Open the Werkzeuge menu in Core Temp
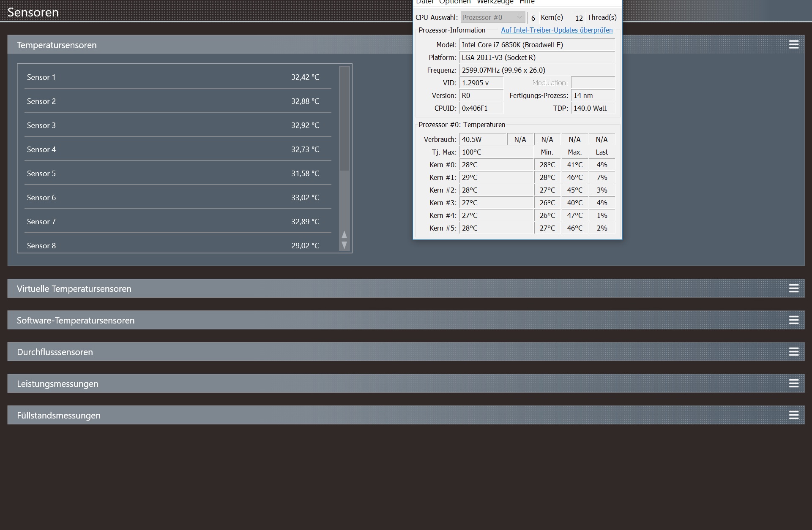Image resolution: width=812 pixels, height=530 pixels. tap(495, 2)
